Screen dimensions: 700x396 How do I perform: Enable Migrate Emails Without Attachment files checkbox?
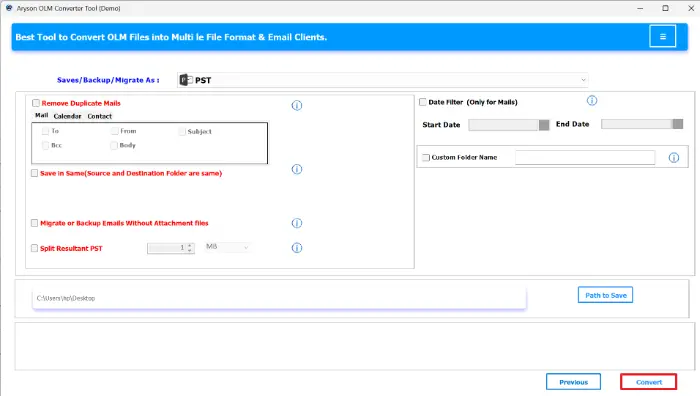(34, 223)
